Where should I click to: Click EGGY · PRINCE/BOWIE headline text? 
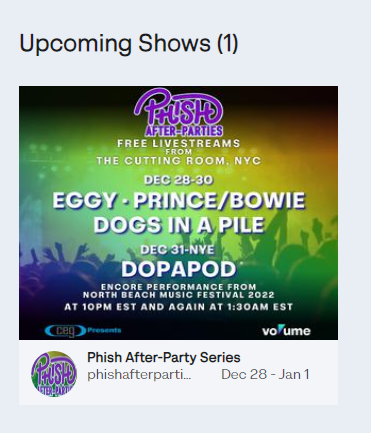point(179,200)
